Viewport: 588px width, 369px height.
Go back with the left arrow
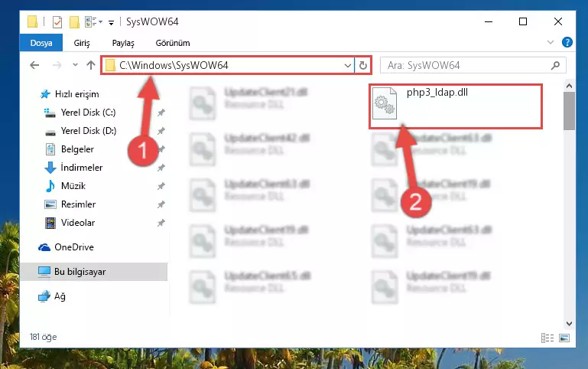34,65
